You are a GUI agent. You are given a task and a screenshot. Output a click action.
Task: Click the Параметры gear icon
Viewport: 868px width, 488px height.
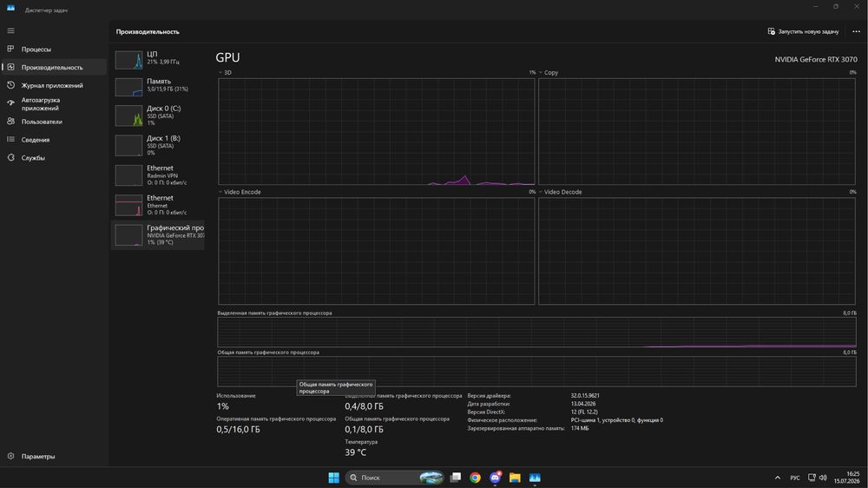(x=10, y=457)
